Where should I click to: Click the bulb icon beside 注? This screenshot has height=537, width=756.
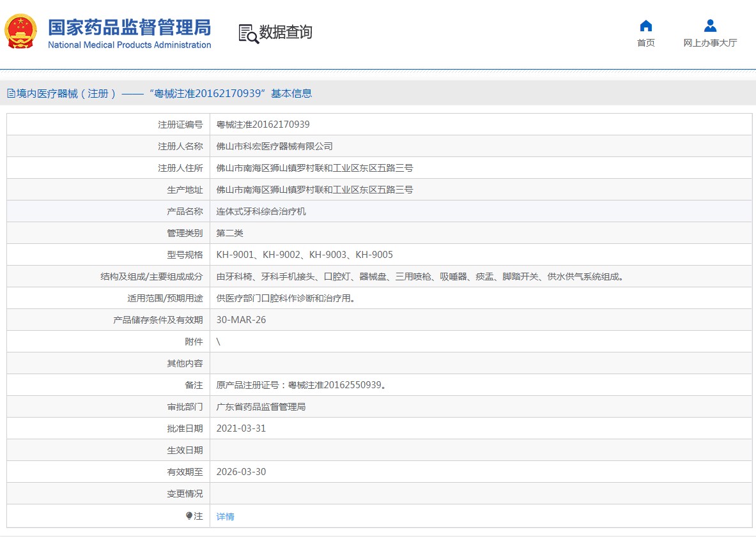point(189,516)
